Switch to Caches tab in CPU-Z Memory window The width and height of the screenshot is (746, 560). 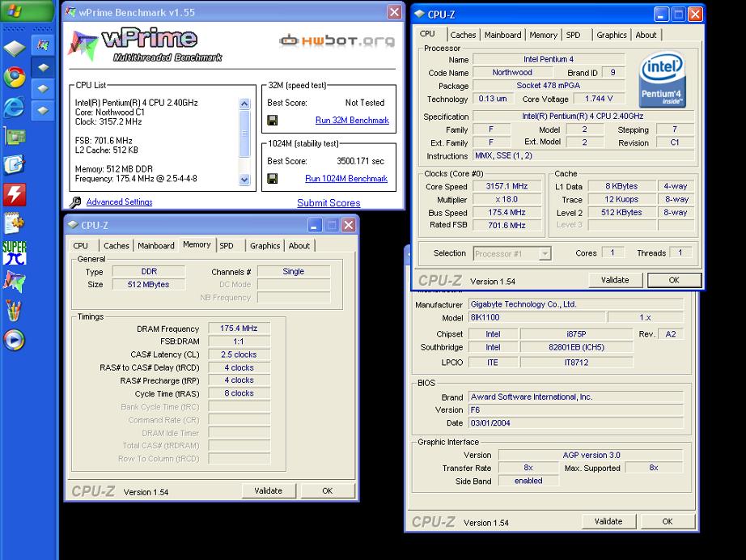tap(116, 245)
